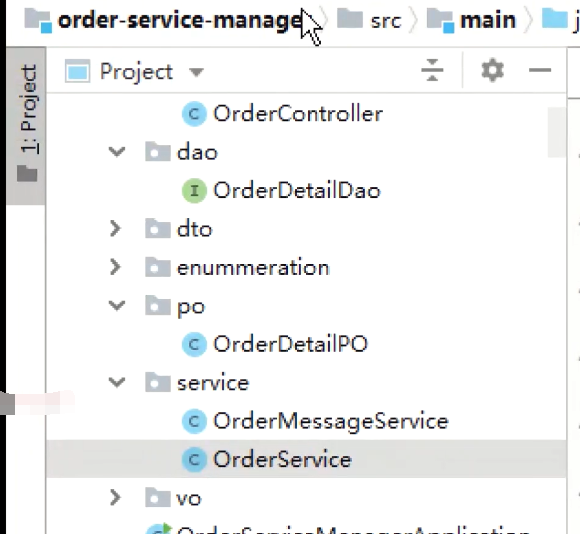The height and width of the screenshot is (534, 580).
Task: Expand the dto folder
Action: coord(115,229)
